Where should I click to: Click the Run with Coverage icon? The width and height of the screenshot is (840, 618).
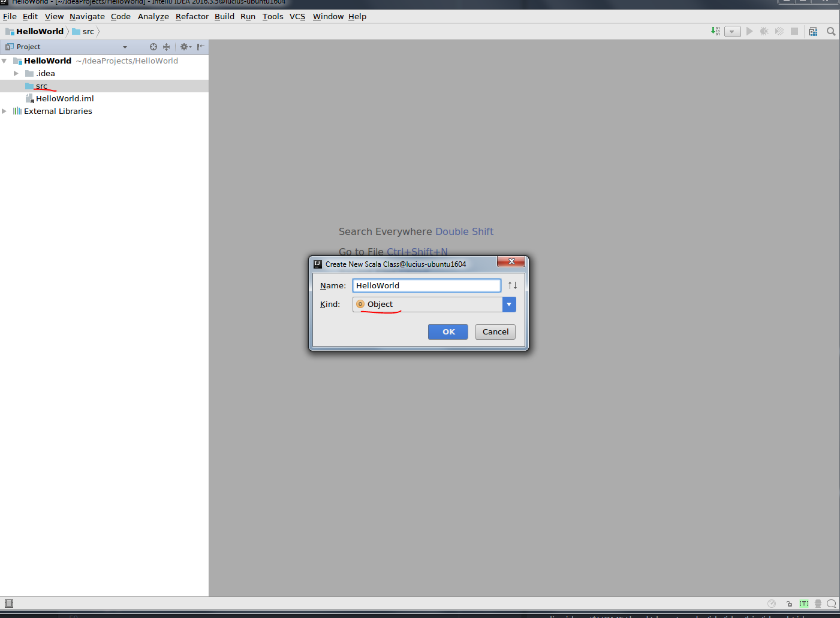(779, 31)
